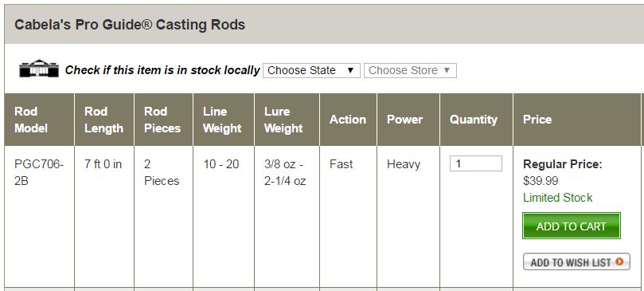
Task: Click the Quantity input field
Action: 475,163
